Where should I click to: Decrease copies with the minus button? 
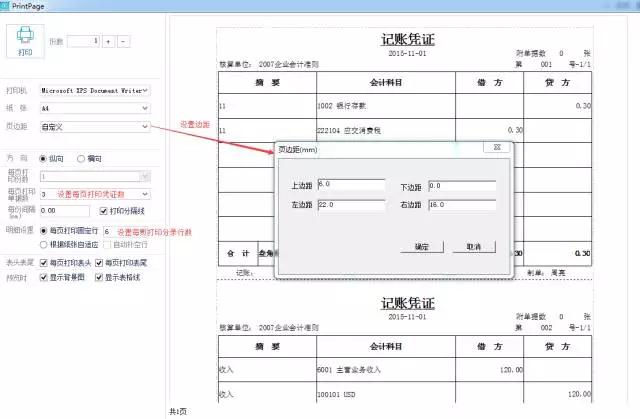tap(123, 41)
